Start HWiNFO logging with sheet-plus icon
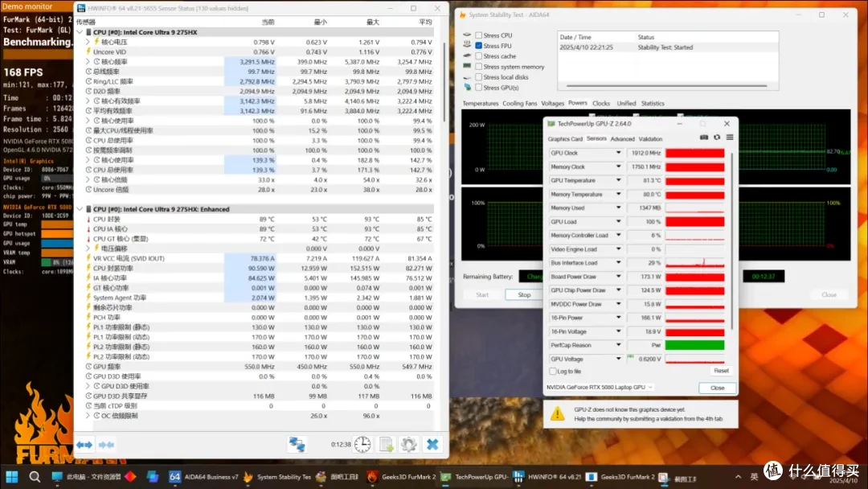The image size is (868, 489). pyautogui.click(x=386, y=444)
